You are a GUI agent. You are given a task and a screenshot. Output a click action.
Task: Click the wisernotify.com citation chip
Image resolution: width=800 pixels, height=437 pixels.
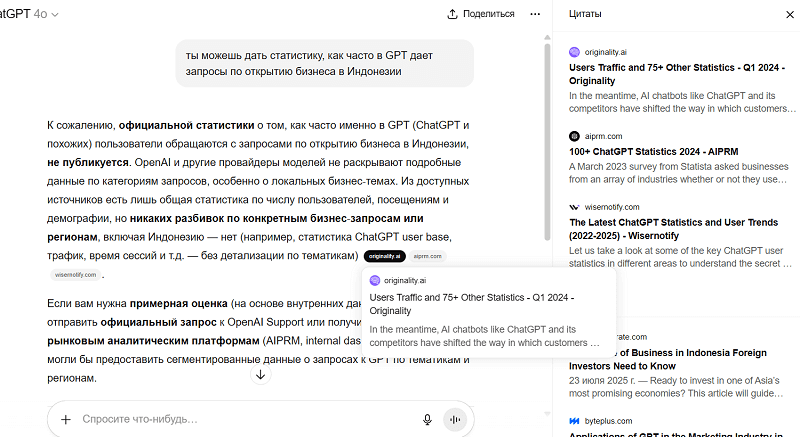click(x=76, y=274)
